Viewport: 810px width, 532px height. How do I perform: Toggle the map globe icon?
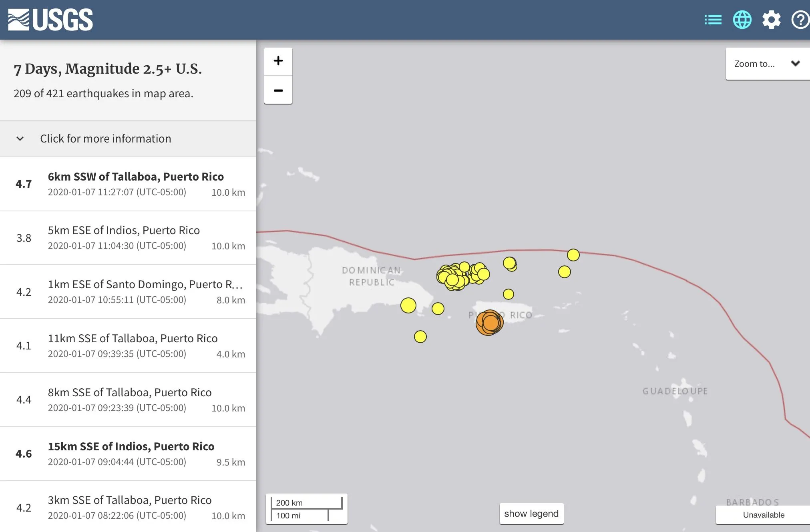742,20
